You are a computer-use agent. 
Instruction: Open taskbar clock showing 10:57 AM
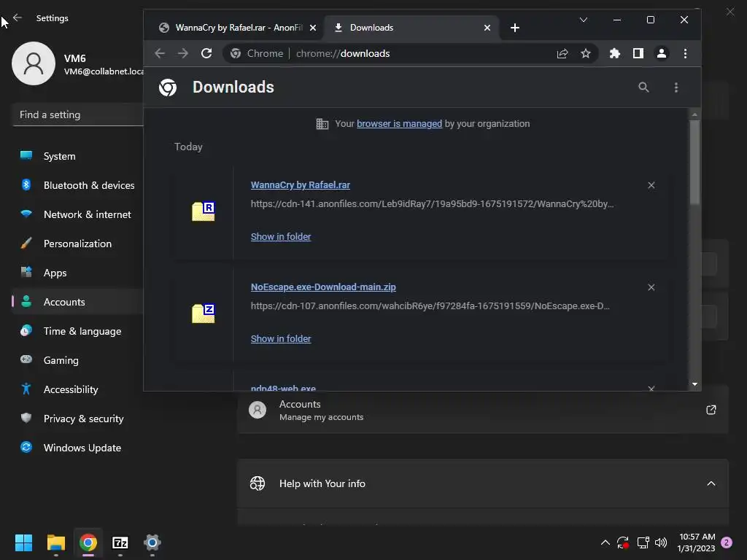697,542
